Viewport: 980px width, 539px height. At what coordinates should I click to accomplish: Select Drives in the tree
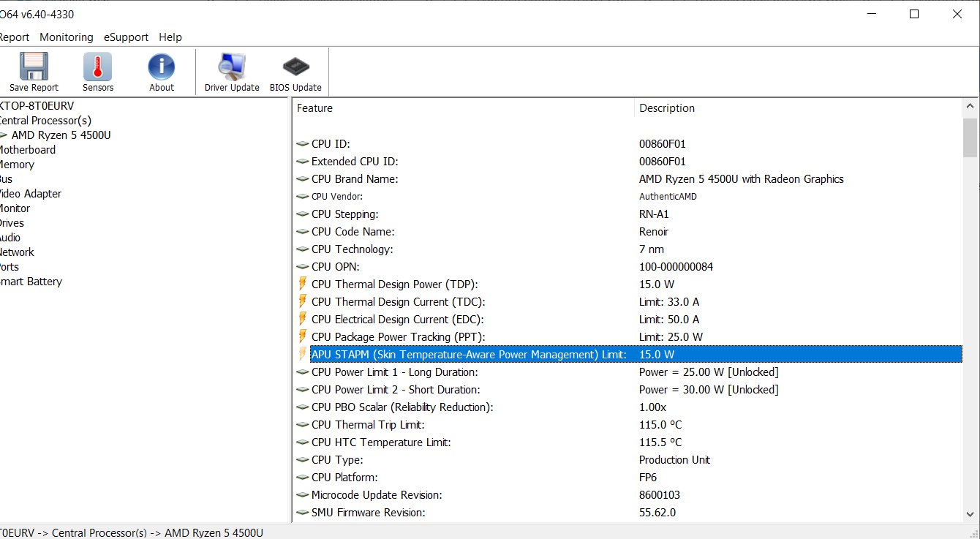[12, 223]
